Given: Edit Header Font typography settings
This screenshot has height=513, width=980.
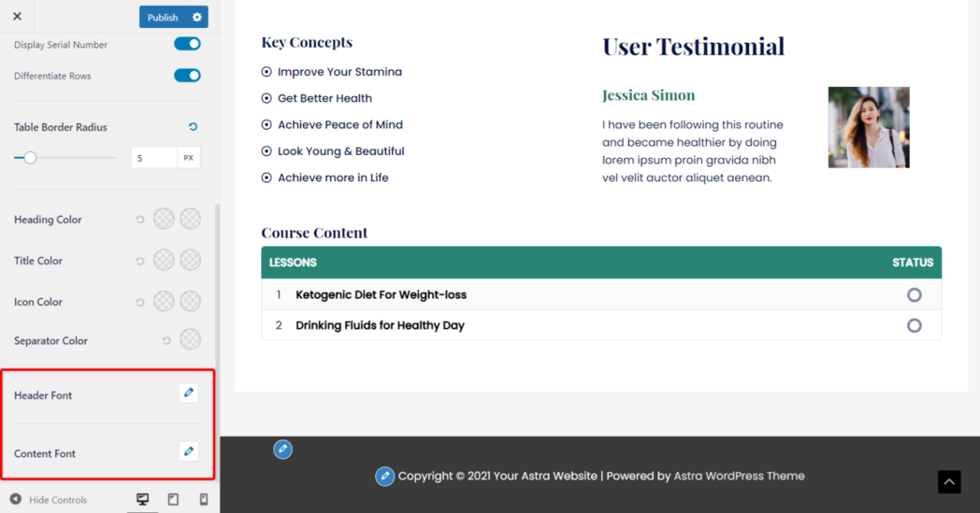Looking at the screenshot, I should 189,393.
